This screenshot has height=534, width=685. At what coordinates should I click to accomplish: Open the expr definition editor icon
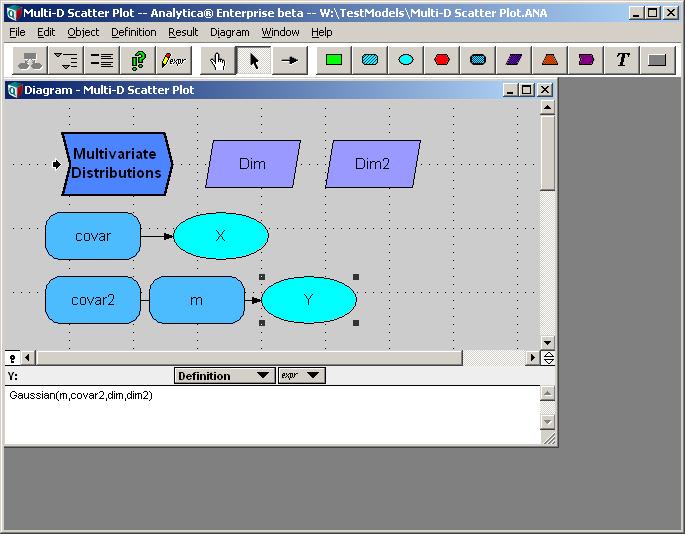coord(174,60)
